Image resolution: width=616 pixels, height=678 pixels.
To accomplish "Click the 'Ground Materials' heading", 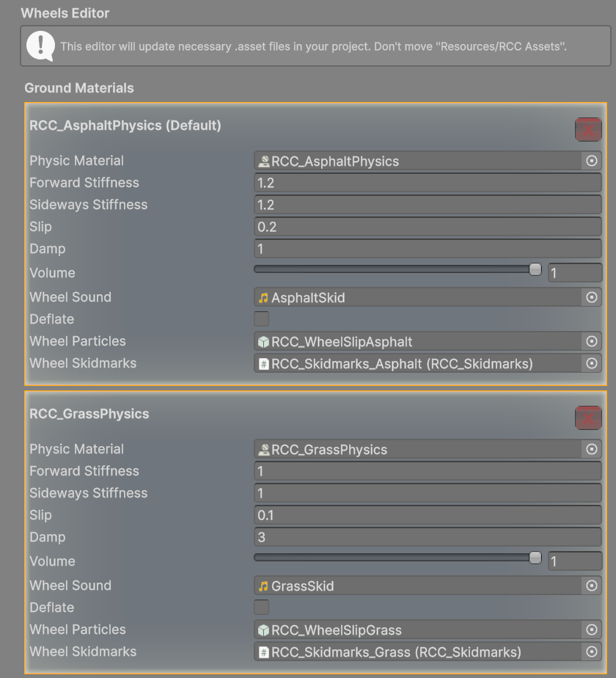I will 79,88.
